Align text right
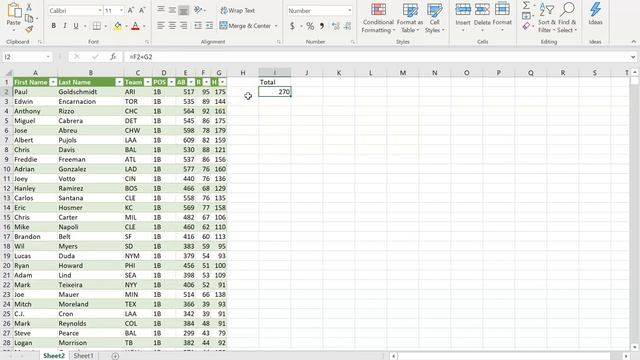The image size is (640, 360). pos(184,26)
